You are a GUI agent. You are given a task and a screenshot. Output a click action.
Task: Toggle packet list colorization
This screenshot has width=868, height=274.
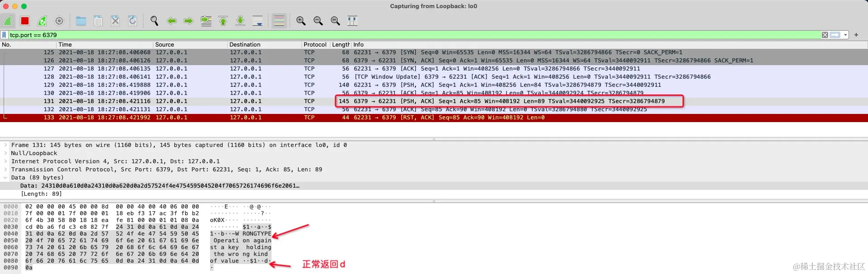pyautogui.click(x=279, y=21)
